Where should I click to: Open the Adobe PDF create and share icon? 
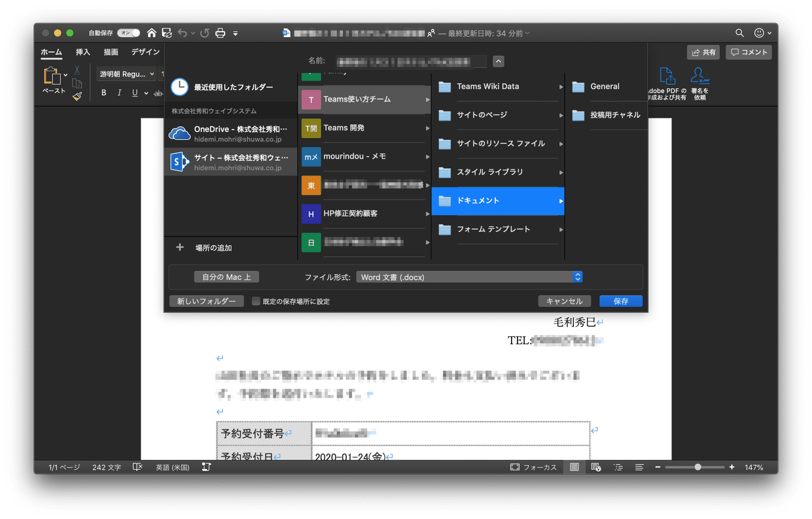click(667, 76)
